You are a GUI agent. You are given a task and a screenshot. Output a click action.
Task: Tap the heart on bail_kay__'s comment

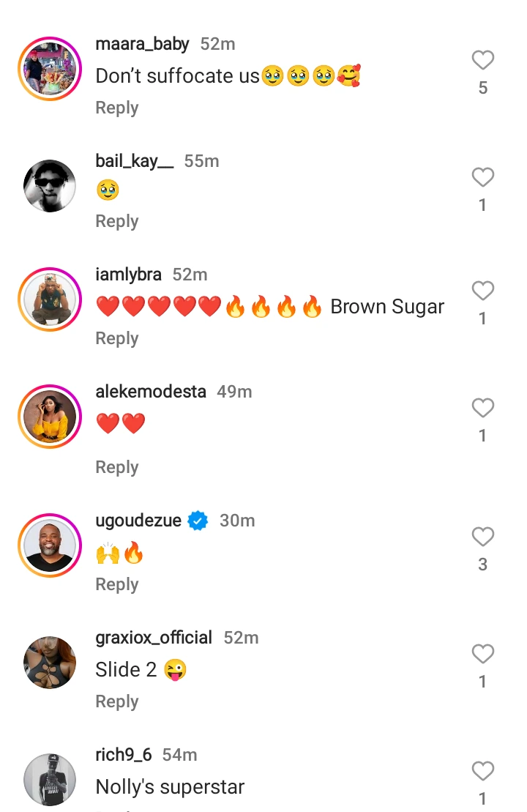point(482,177)
